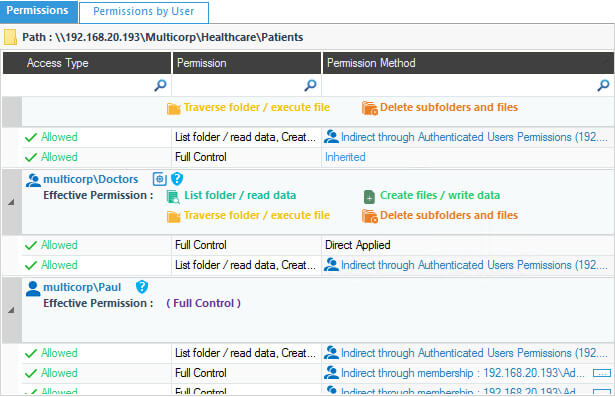The width and height of the screenshot is (615, 397).
Task: Sort by Access Type column header
Action: coord(87,63)
